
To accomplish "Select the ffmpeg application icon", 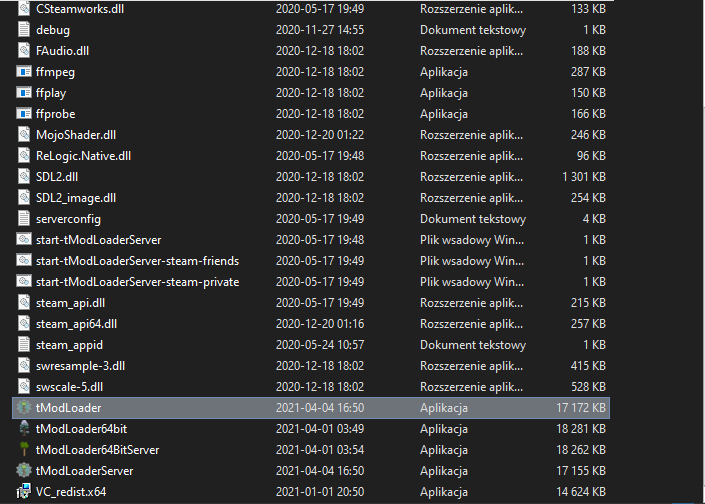I will coord(24,72).
